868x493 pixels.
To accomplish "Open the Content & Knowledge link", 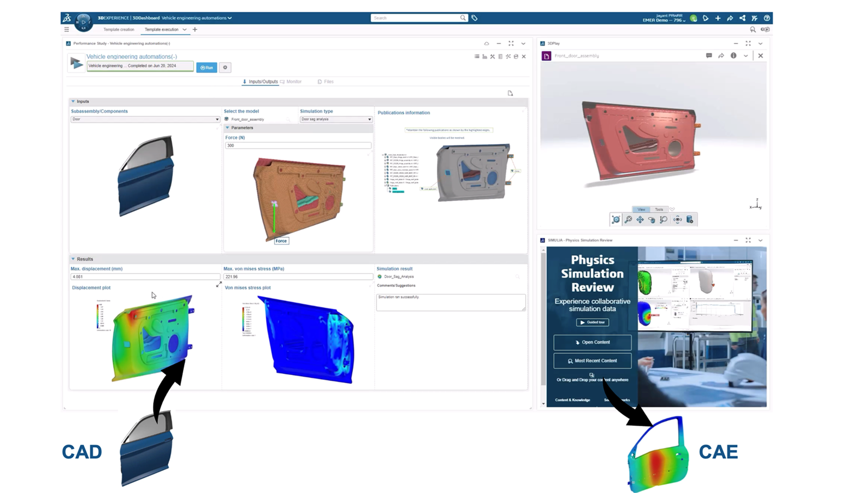I will click(x=572, y=400).
